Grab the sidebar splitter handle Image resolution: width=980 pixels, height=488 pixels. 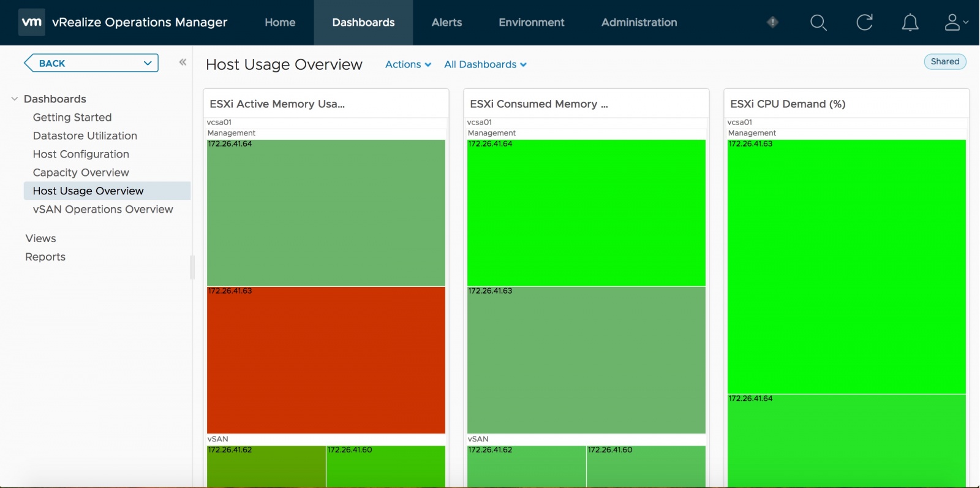192,267
